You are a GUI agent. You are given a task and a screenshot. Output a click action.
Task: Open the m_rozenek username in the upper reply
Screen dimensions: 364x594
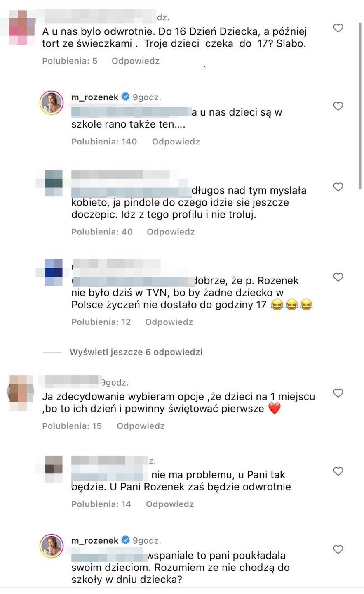click(x=95, y=97)
